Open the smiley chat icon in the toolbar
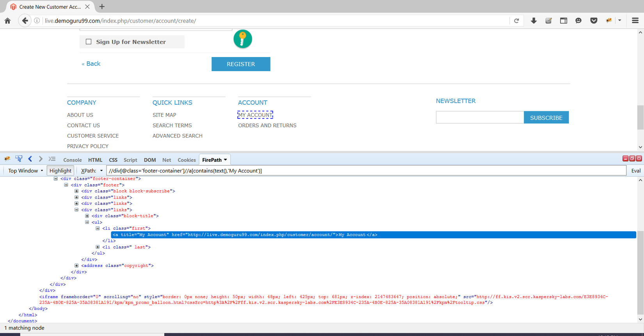This screenshot has height=336, width=644. point(578,21)
